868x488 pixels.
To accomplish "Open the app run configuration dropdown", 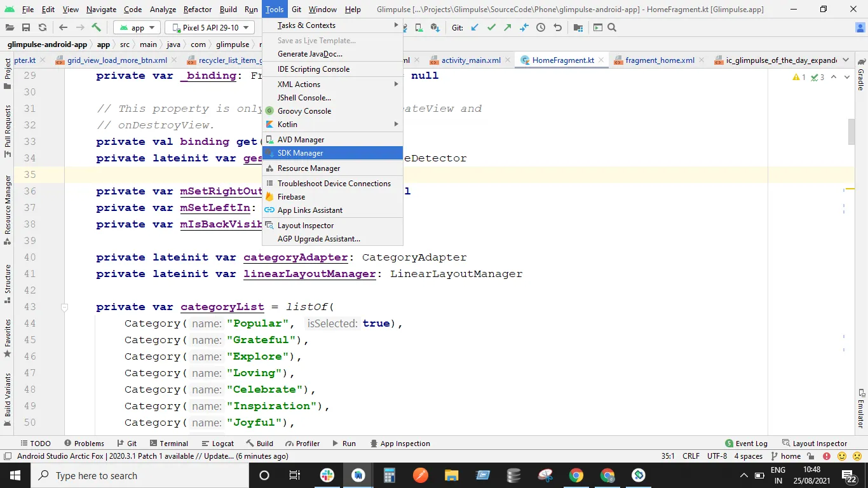I will [x=137, y=27].
